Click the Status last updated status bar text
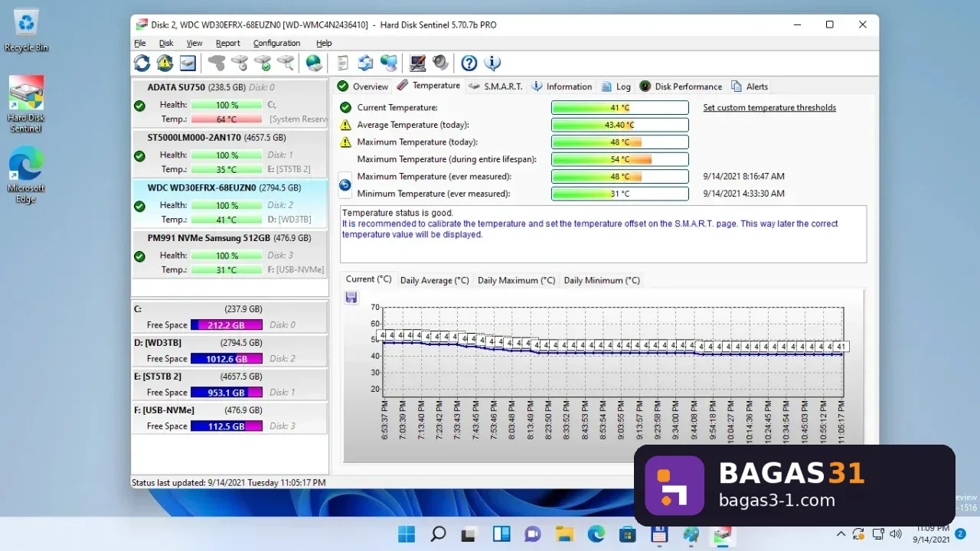The height and width of the screenshot is (551, 980). 228,483
